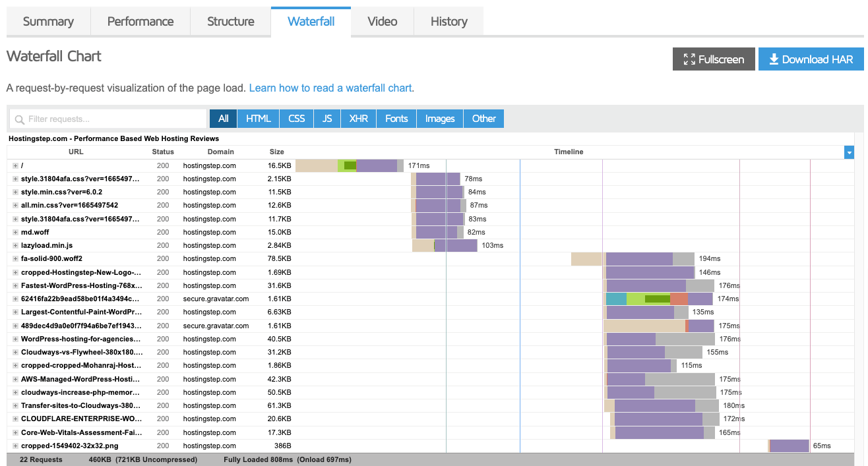Expand the fa-solid-900.woff2 request

(x=15, y=258)
